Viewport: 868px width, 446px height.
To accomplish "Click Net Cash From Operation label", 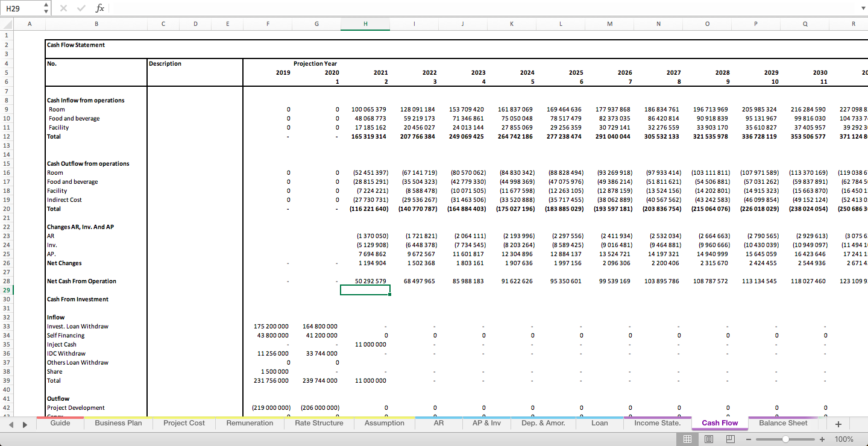I will [x=81, y=281].
